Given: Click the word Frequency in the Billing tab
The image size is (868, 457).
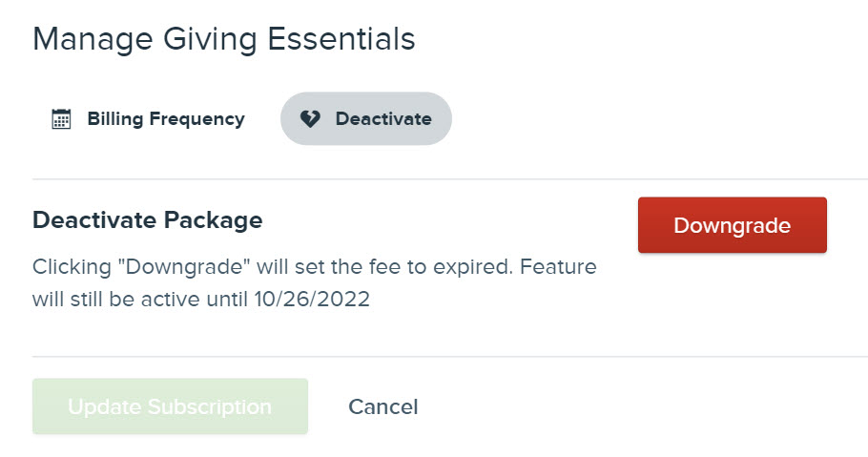Looking at the screenshot, I should pos(197,119).
